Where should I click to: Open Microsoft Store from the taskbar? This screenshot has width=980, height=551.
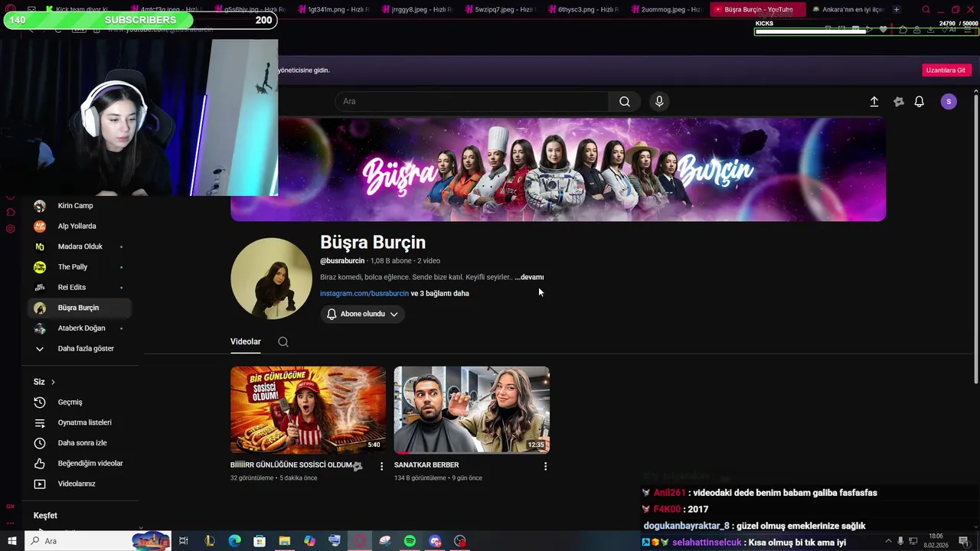pyautogui.click(x=260, y=541)
